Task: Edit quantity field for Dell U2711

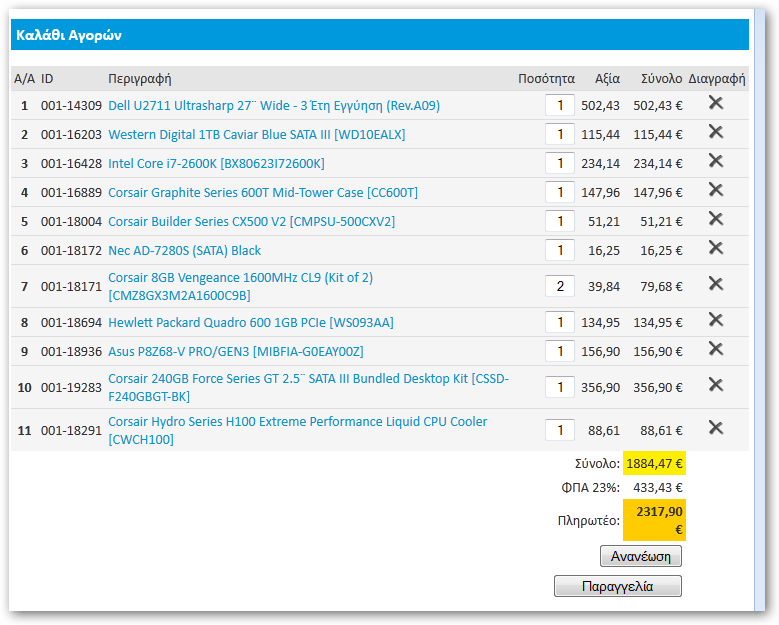Action: pyautogui.click(x=560, y=105)
